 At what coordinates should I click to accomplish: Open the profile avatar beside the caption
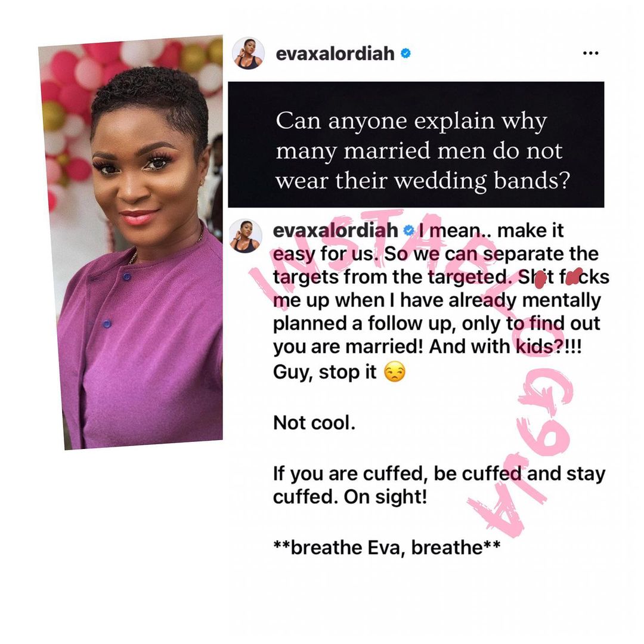pyautogui.click(x=245, y=236)
